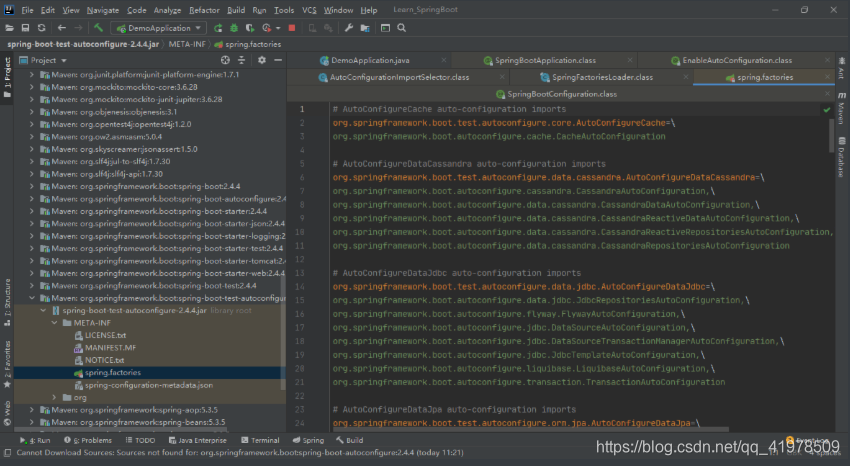Toggle the Favorites side panel
This screenshot has width=850, height=466.
[x=7, y=364]
